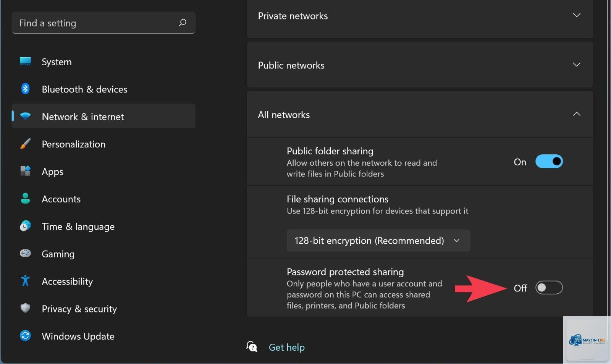Click the System monitor icon

coord(25,61)
